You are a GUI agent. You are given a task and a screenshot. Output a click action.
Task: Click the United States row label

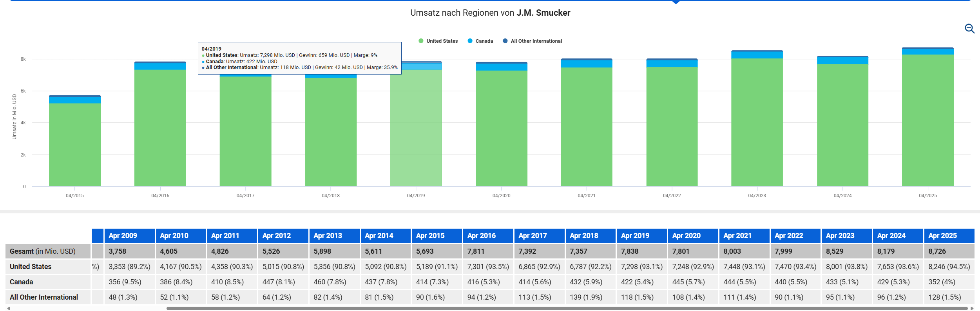pyautogui.click(x=31, y=267)
